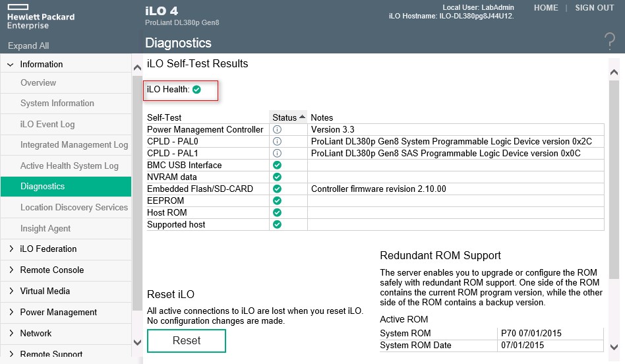Click main content scroll up arrow
Screen dimensions: 625x364
click(x=614, y=72)
